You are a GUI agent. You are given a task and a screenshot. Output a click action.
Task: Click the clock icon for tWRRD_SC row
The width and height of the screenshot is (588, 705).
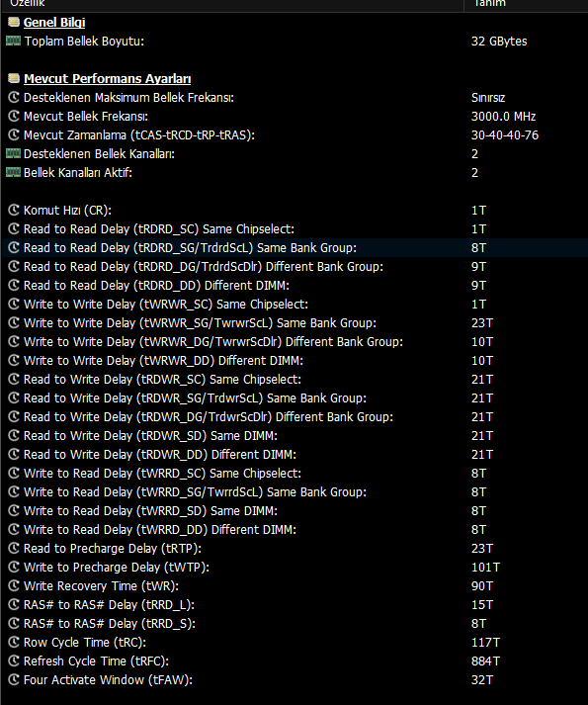pos(14,474)
